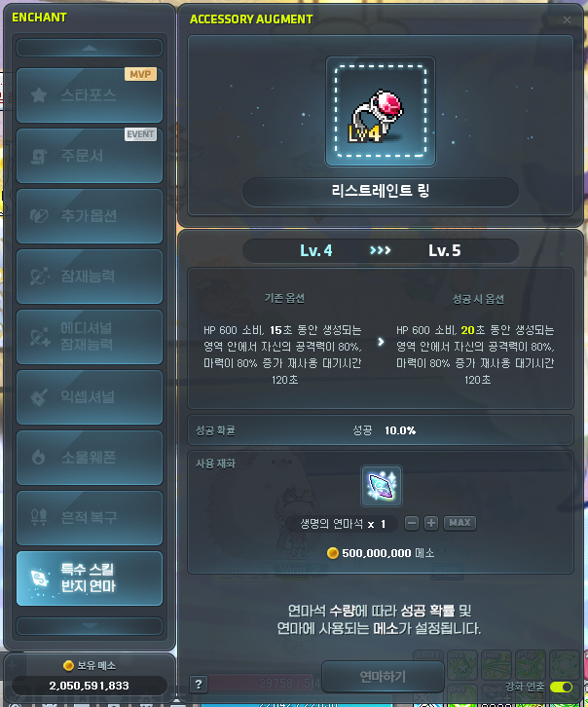The image size is (588, 707).
Task: Click the 생명의 연마석 material icon
Action: 382,486
